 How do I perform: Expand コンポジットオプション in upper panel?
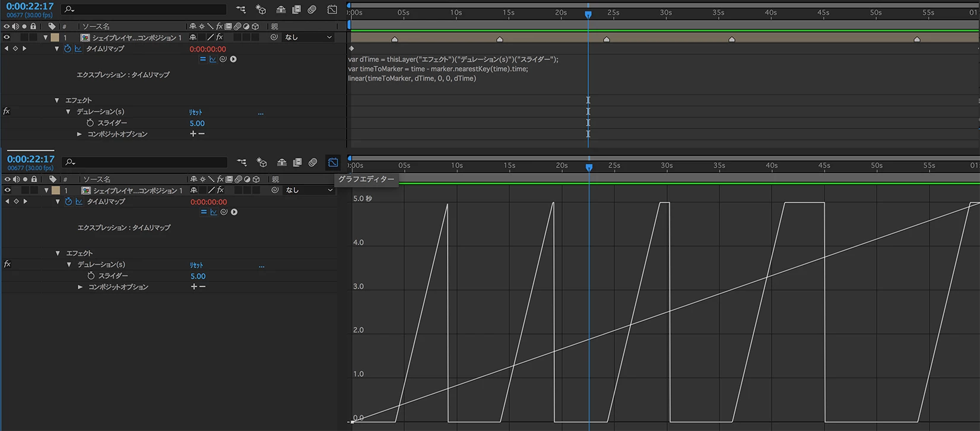pos(80,134)
